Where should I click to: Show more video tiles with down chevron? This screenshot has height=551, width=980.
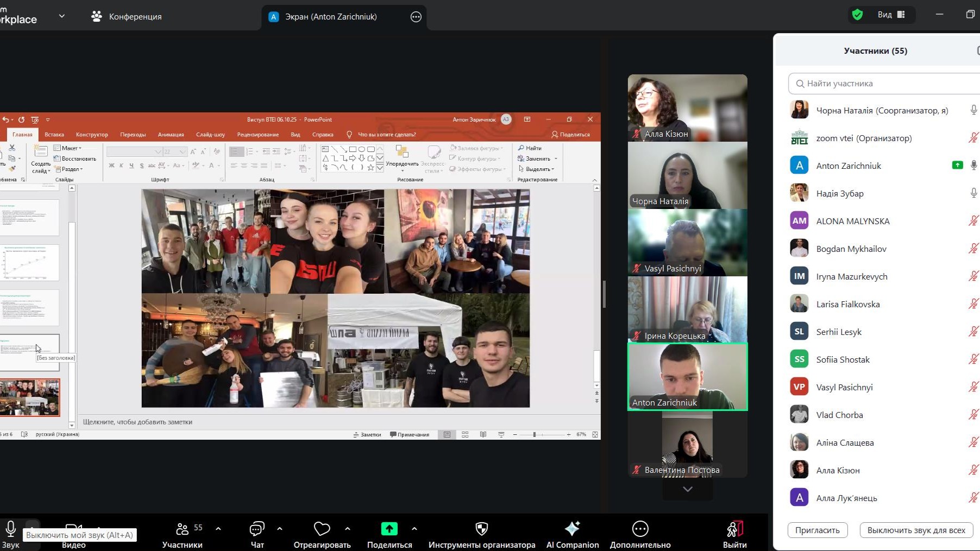tap(687, 489)
